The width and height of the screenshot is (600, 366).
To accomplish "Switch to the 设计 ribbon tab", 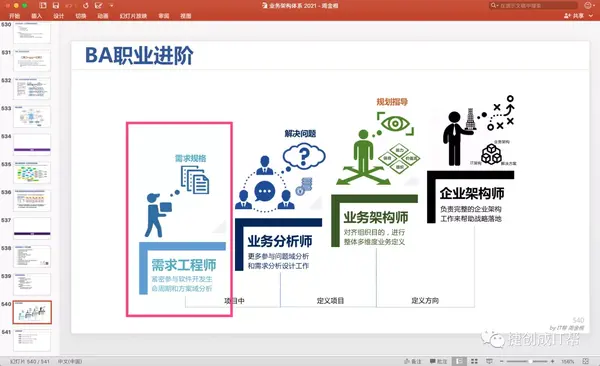I will (59, 16).
